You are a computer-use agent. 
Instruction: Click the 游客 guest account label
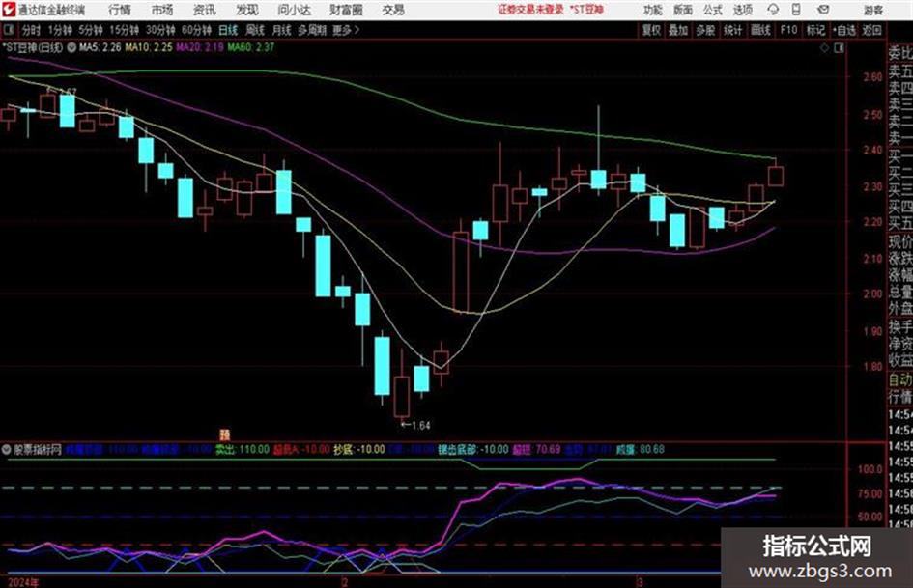tap(872, 10)
